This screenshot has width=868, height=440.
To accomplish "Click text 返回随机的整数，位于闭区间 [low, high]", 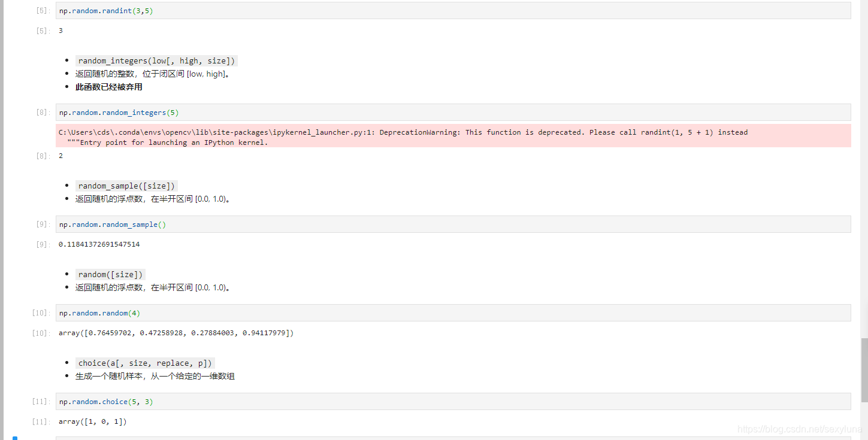I will pos(153,74).
